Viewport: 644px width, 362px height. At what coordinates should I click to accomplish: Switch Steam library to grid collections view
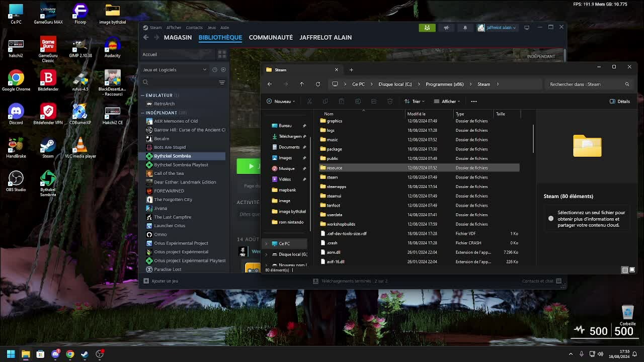coord(222,54)
